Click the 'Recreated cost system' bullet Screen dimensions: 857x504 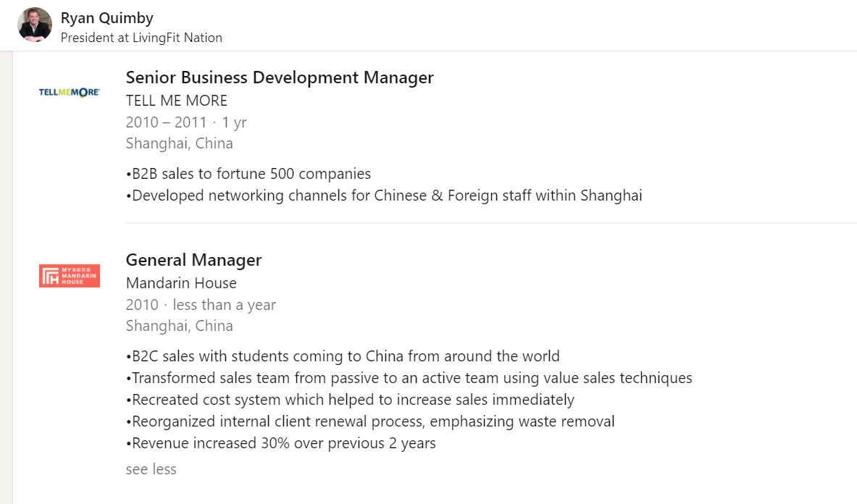point(350,400)
